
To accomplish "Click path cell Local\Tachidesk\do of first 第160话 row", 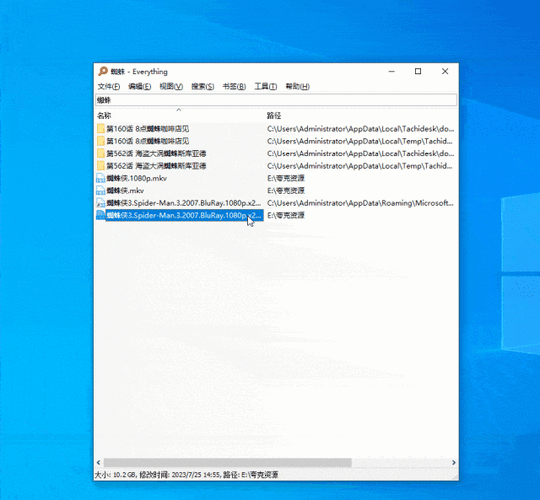I will [361, 129].
